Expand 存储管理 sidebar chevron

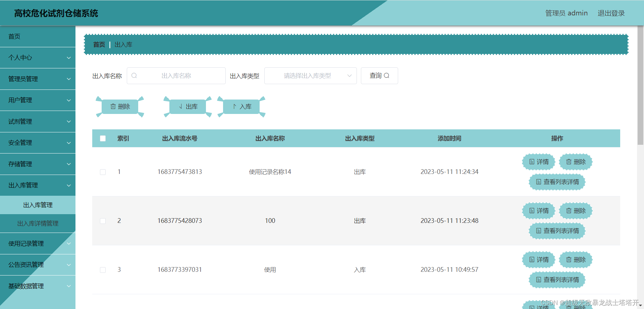(x=69, y=164)
